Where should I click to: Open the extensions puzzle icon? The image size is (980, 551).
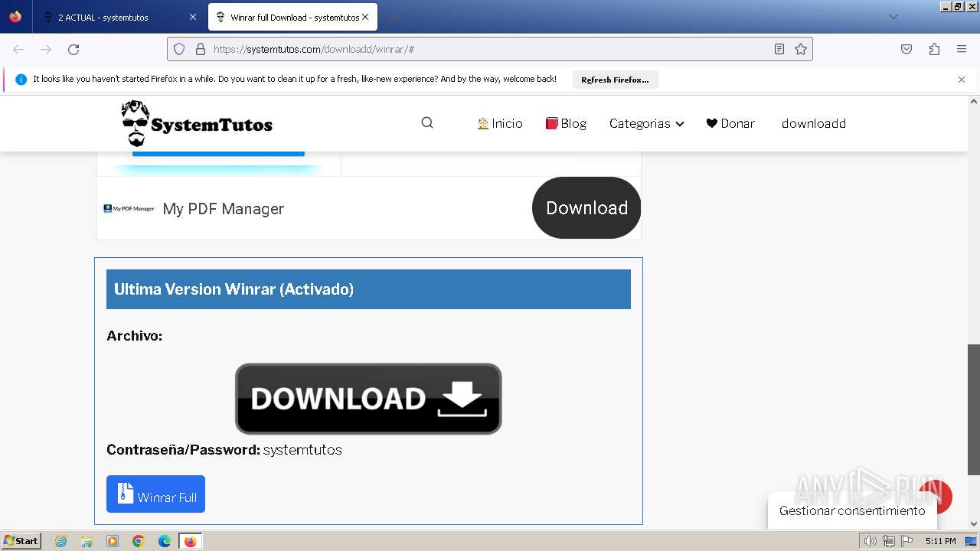934,49
